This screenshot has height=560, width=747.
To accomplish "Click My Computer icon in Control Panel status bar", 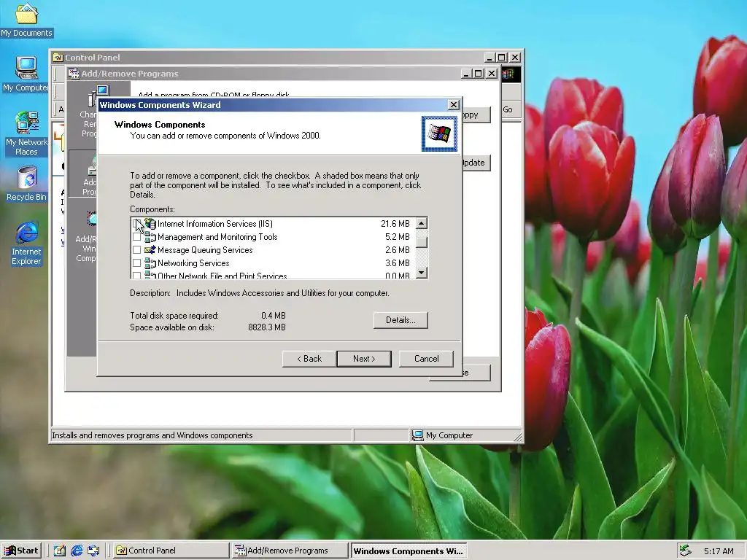I will pyautogui.click(x=418, y=435).
